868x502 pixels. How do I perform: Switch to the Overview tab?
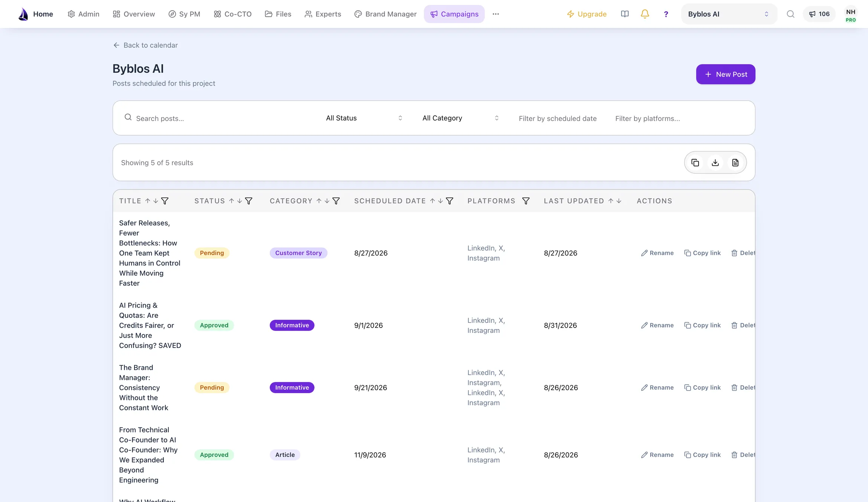click(134, 14)
